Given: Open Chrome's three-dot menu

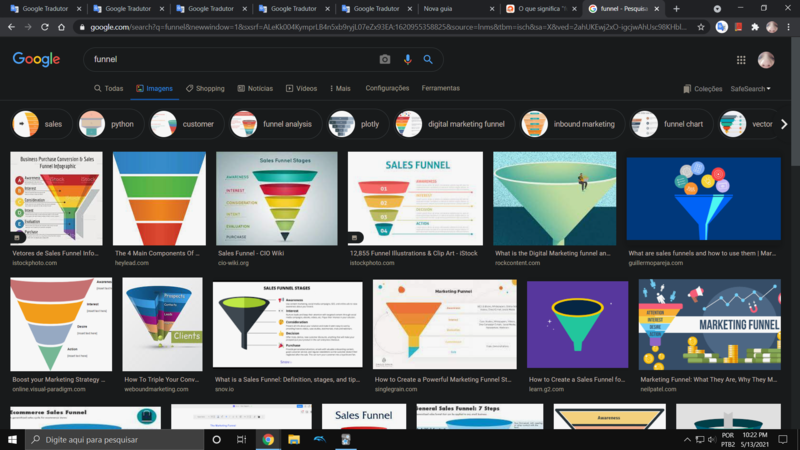Looking at the screenshot, I should [789, 27].
